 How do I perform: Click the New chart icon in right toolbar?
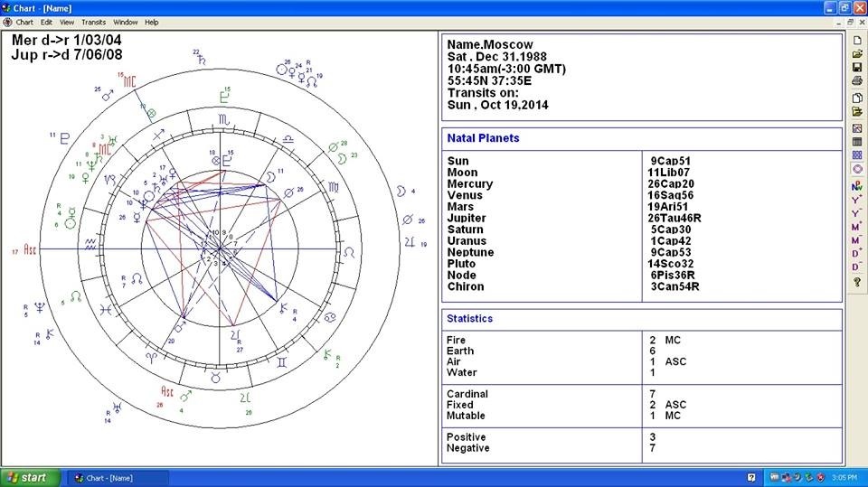click(857, 41)
